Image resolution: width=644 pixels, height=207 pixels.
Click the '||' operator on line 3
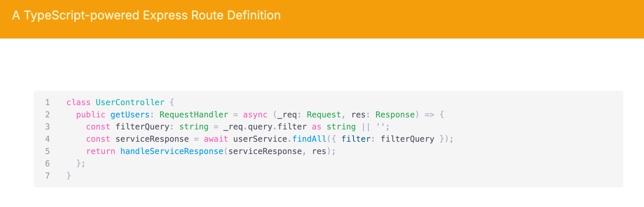366,127
